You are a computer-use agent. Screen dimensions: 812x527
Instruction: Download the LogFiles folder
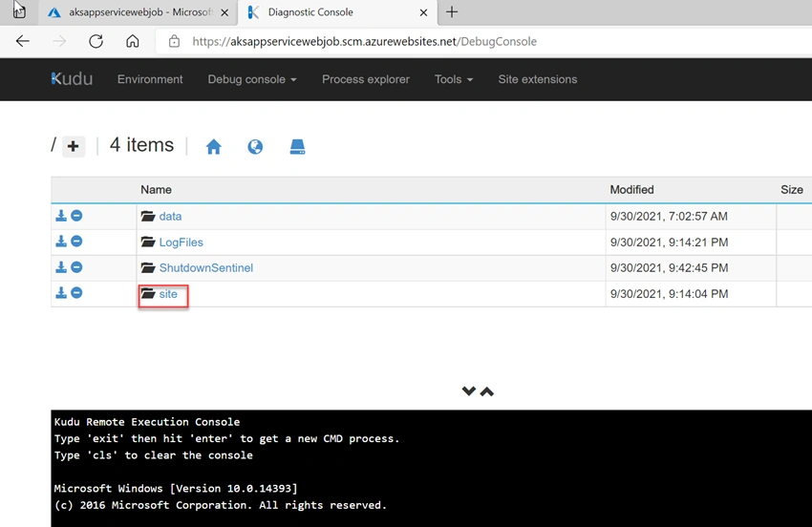pos(61,242)
